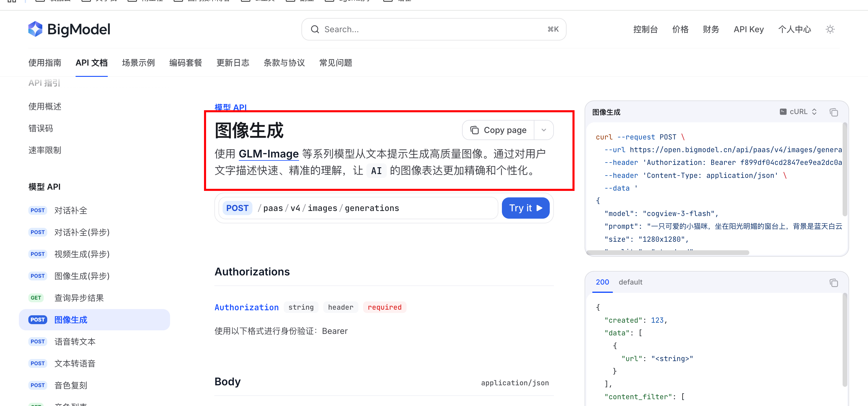Click POST badge beside 图像生成 sidebar item
Image resolution: width=868 pixels, height=406 pixels.
[x=37, y=320]
